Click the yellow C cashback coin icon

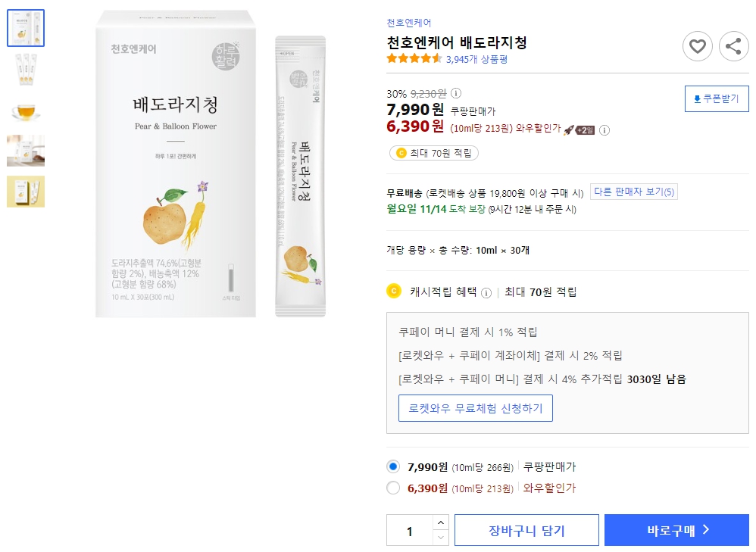point(393,291)
